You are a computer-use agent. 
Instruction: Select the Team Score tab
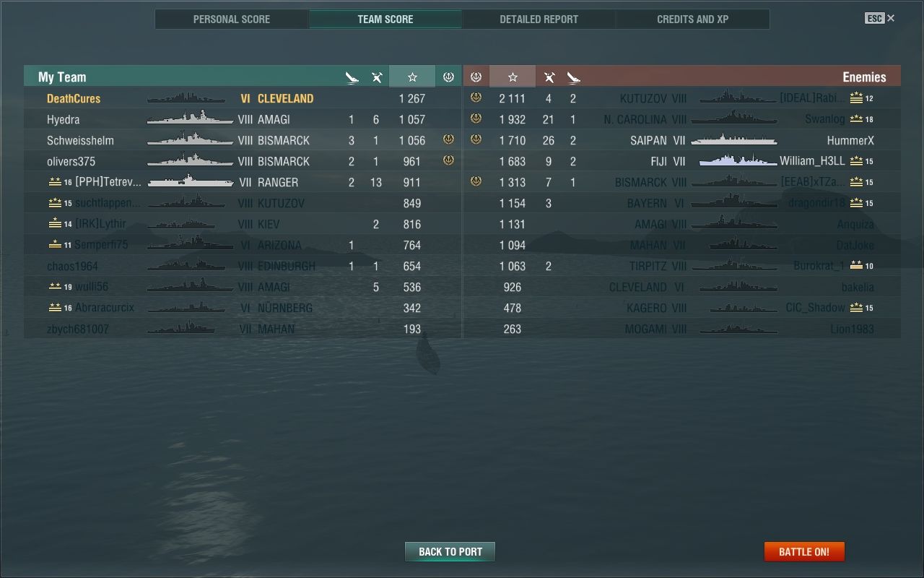(x=385, y=19)
